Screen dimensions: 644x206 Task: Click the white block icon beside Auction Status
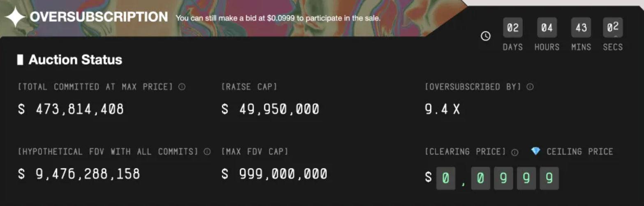coord(20,60)
